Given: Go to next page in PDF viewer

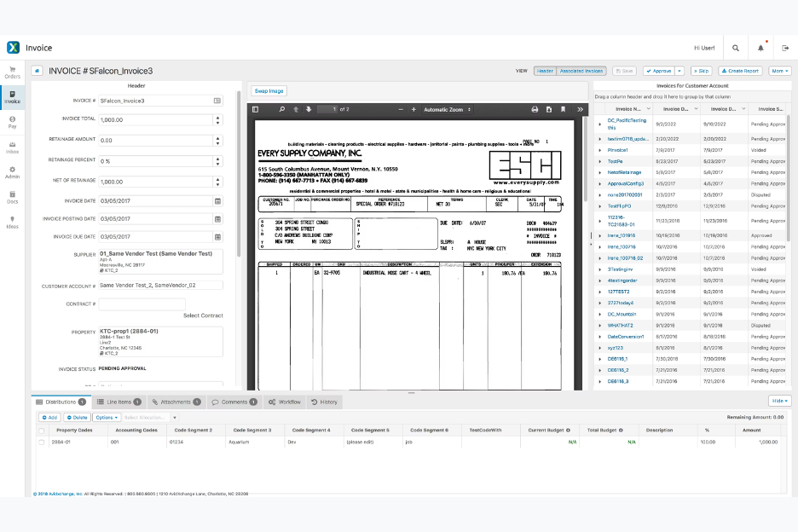Looking at the screenshot, I should [309, 109].
